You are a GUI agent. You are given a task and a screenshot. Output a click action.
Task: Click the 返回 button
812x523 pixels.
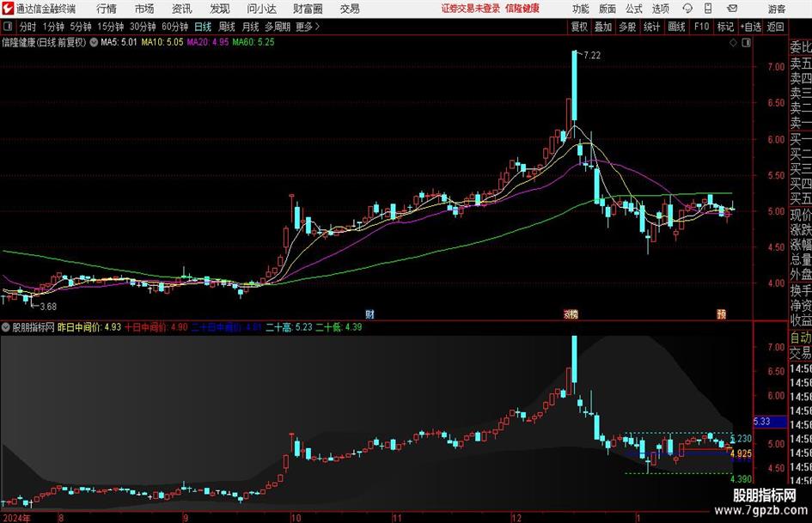click(x=775, y=27)
